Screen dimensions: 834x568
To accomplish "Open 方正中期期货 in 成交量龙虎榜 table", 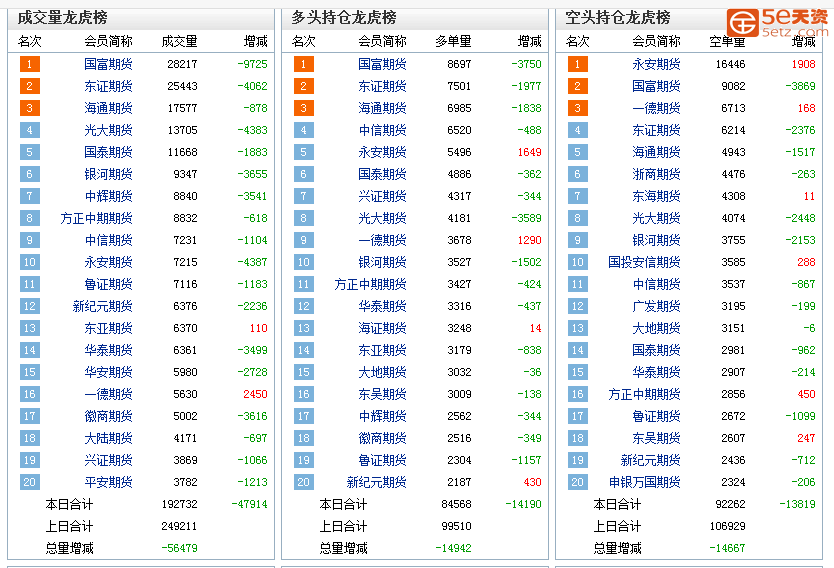I will [x=96, y=218].
